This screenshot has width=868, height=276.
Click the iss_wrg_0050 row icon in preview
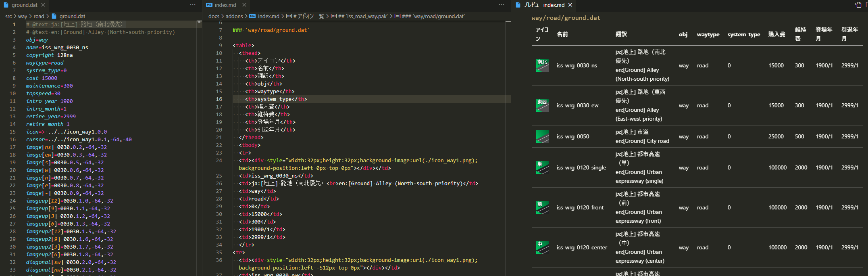coord(542,136)
